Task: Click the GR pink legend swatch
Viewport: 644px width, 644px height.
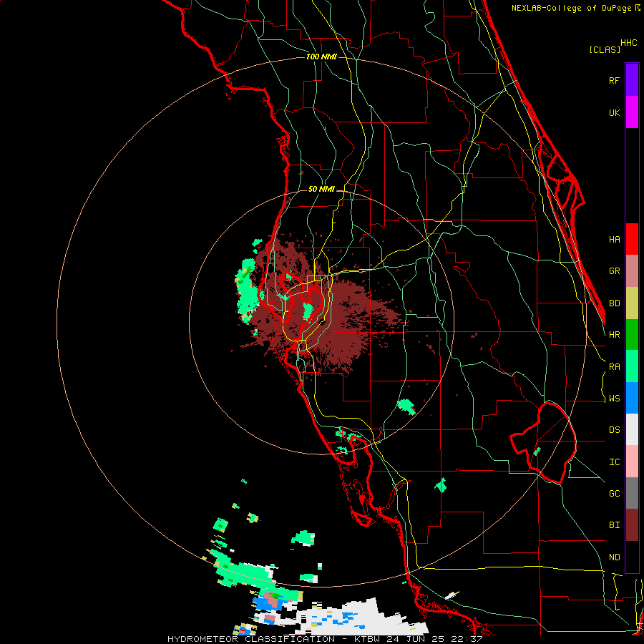Action: [632, 271]
